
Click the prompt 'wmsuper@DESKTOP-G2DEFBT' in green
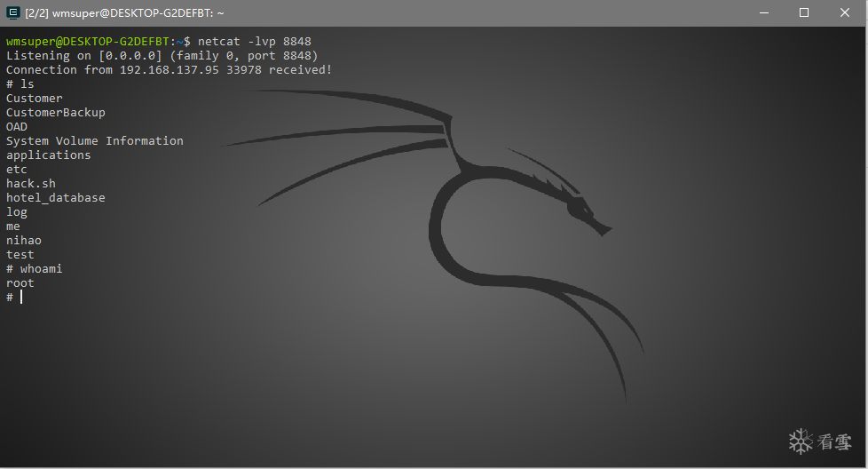pyautogui.click(x=88, y=42)
